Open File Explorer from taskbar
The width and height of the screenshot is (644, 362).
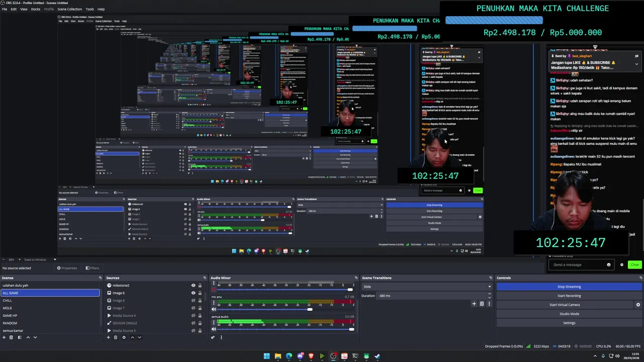pos(278,356)
